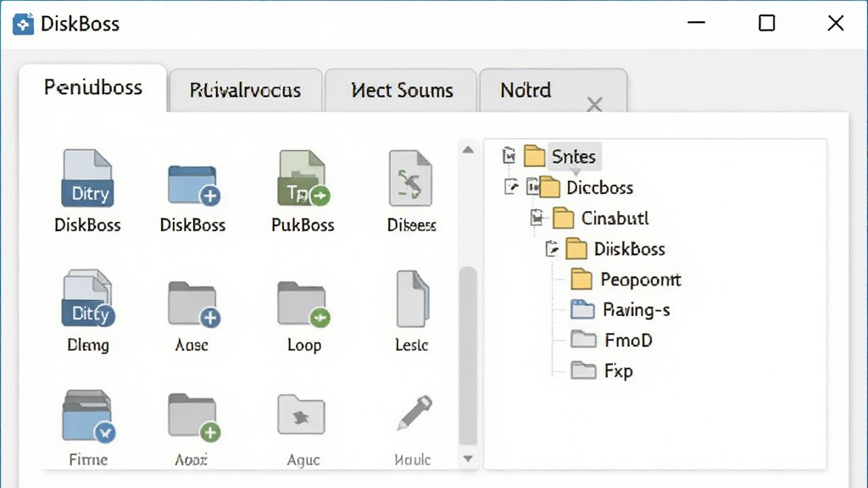The width and height of the screenshot is (868, 488).
Task: Open the Hect Soums tab
Action: tap(402, 91)
